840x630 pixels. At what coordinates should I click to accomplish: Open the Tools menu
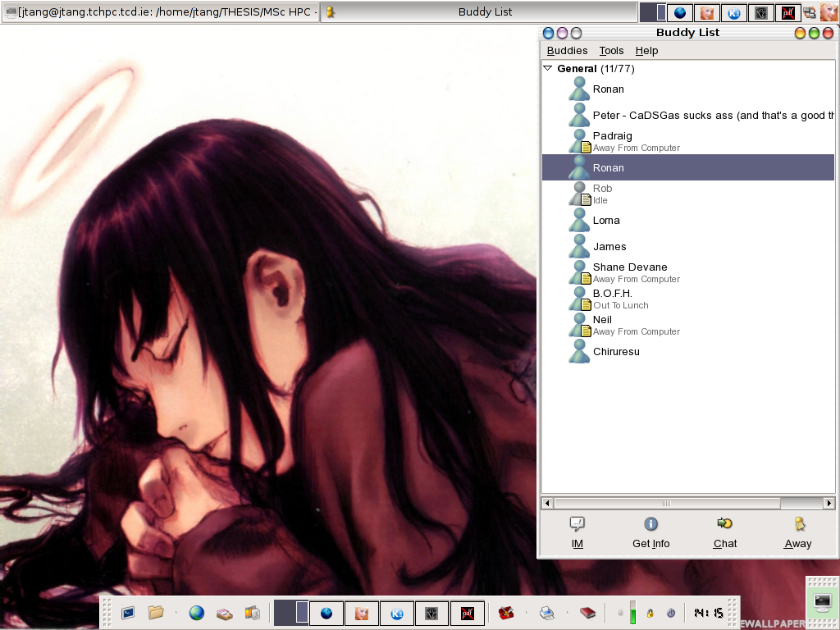[x=611, y=51]
